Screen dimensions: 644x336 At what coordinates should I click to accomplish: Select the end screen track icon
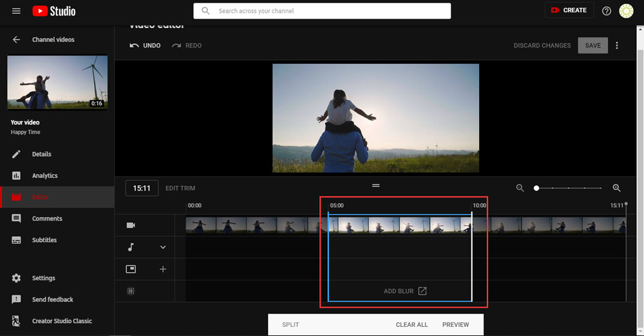tap(131, 269)
